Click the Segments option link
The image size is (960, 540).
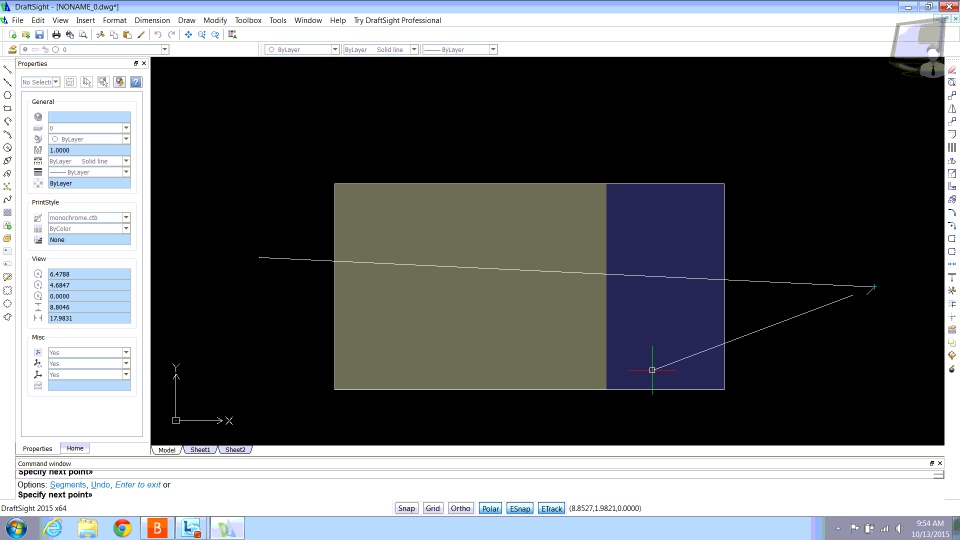68,484
